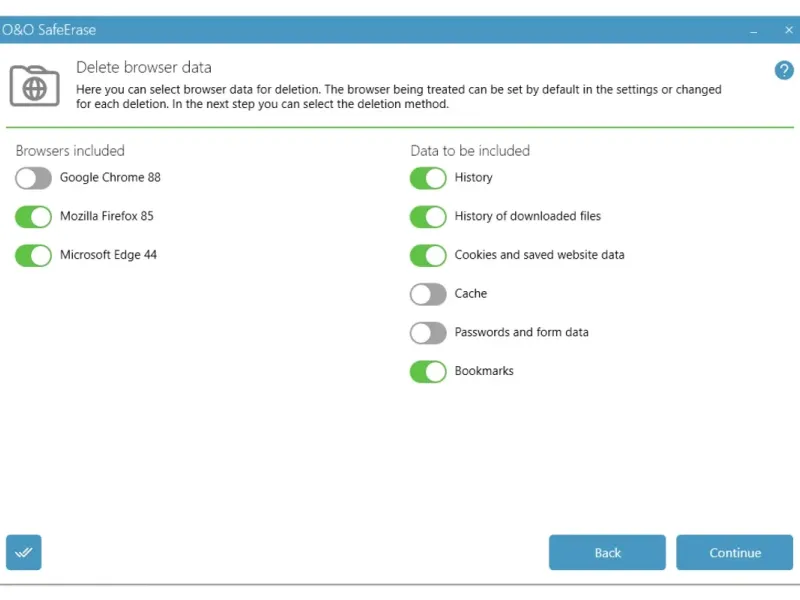Disable the Mozilla Firefox 85 toggle
Screen dimensions: 800x600
point(33,217)
